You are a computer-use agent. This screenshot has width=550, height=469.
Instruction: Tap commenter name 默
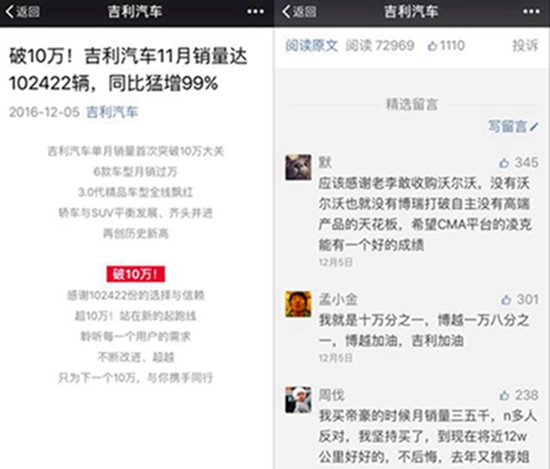tap(325, 162)
